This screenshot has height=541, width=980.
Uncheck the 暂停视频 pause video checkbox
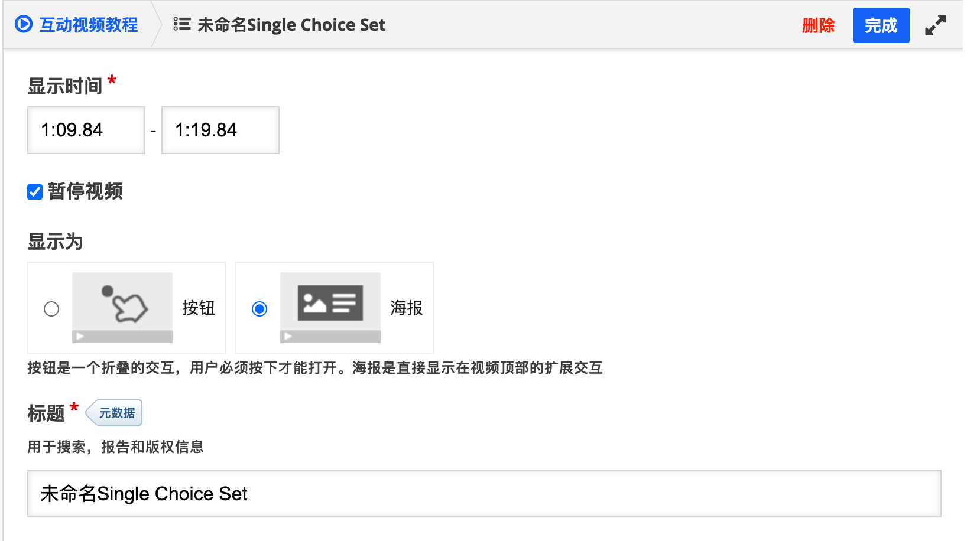(x=35, y=192)
